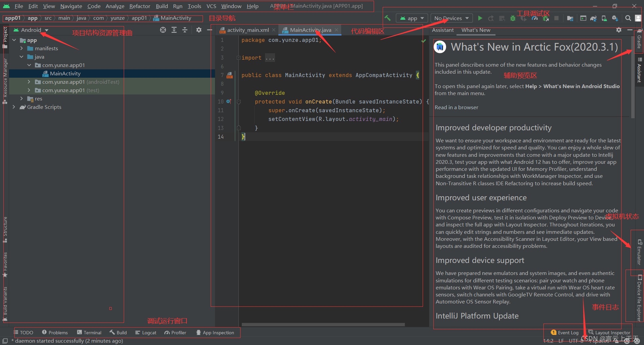Expand the manifests folder
Image resolution: width=644 pixels, height=345 pixels.
pyautogui.click(x=21, y=49)
